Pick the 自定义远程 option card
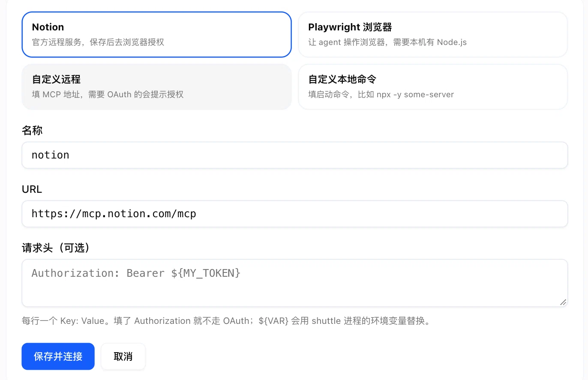The width and height of the screenshot is (588, 380). [x=156, y=87]
